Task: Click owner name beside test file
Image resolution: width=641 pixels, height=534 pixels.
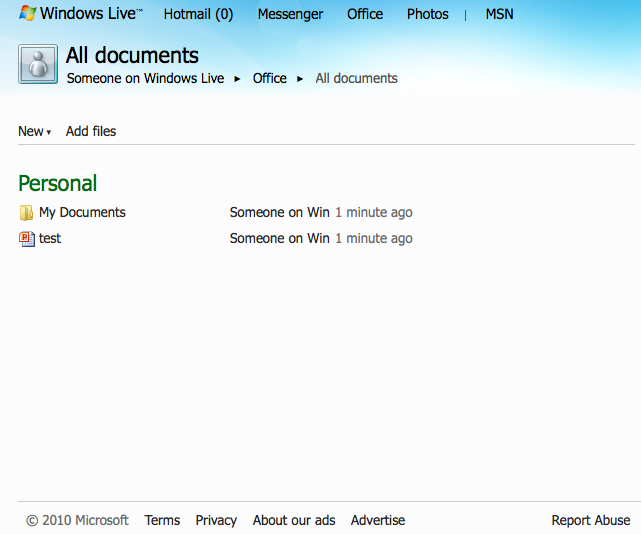Action: coord(280,238)
